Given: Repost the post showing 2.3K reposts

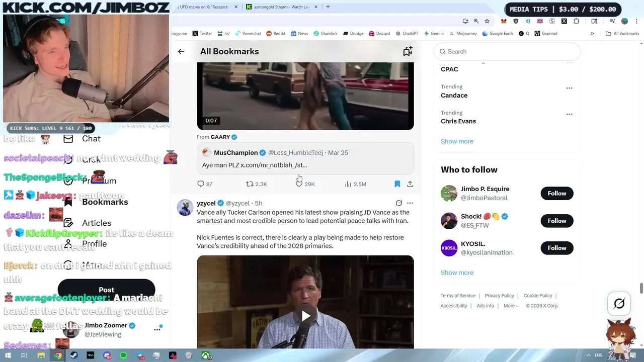Looking at the screenshot, I should point(256,184).
